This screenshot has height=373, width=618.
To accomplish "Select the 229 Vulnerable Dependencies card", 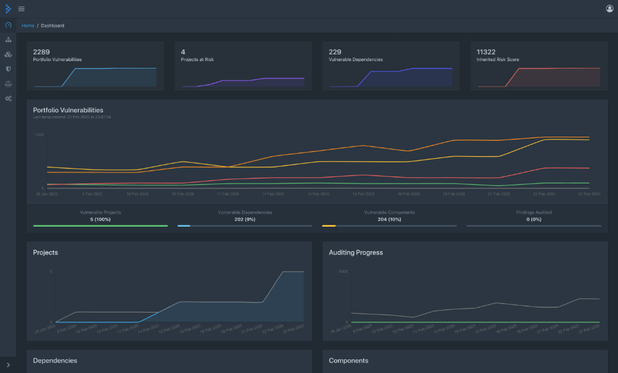I will click(391, 66).
